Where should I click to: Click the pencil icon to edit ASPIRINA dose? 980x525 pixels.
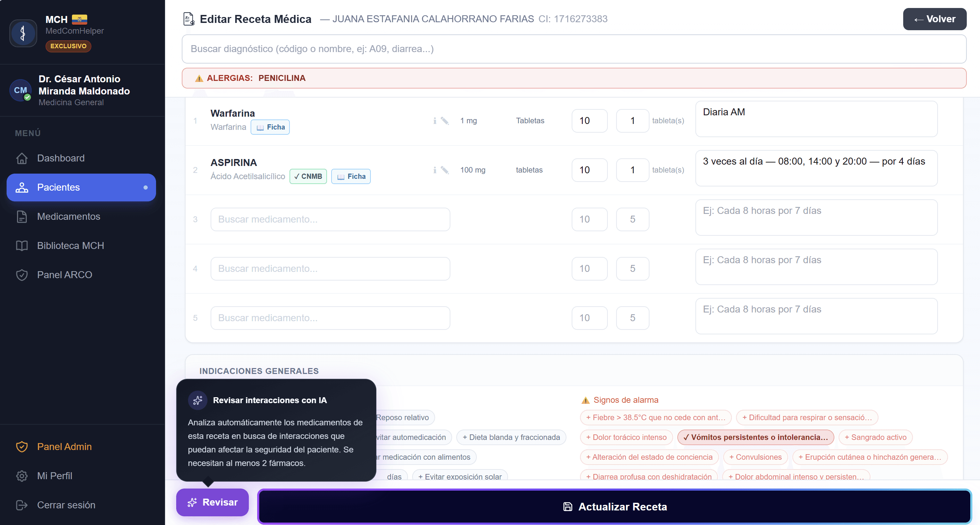tap(445, 170)
